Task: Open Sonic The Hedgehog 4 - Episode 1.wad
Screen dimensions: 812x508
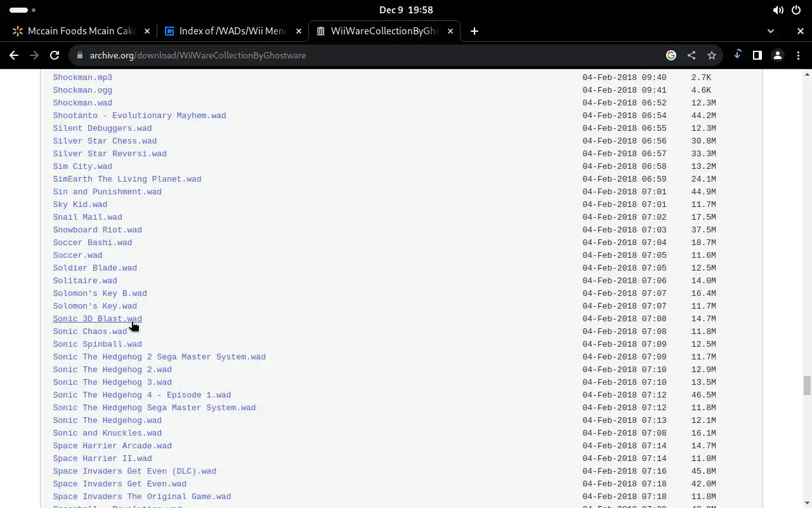Action: click(x=142, y=395)
